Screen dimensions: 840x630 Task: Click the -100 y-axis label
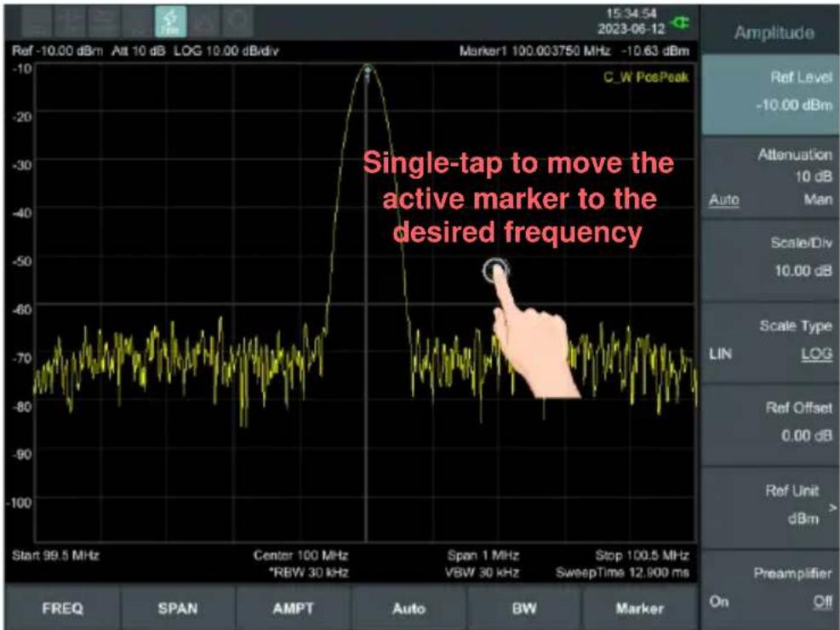pos(20,502)
